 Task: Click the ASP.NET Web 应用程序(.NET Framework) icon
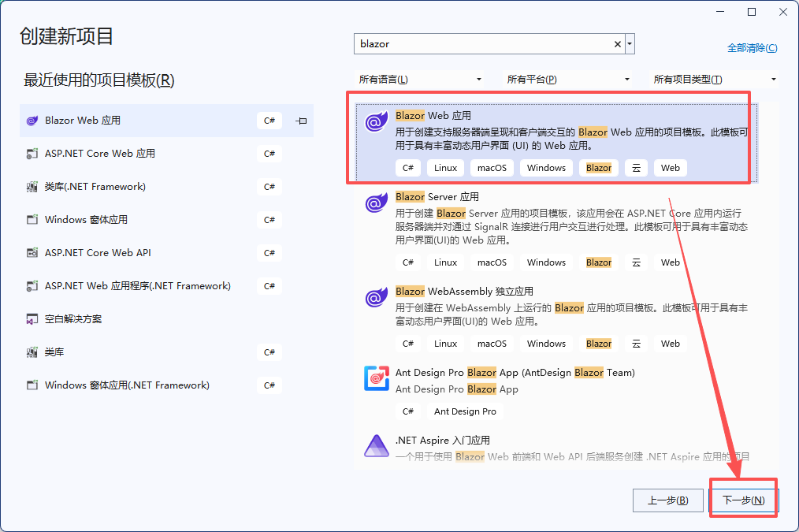[x=32, y=286]
